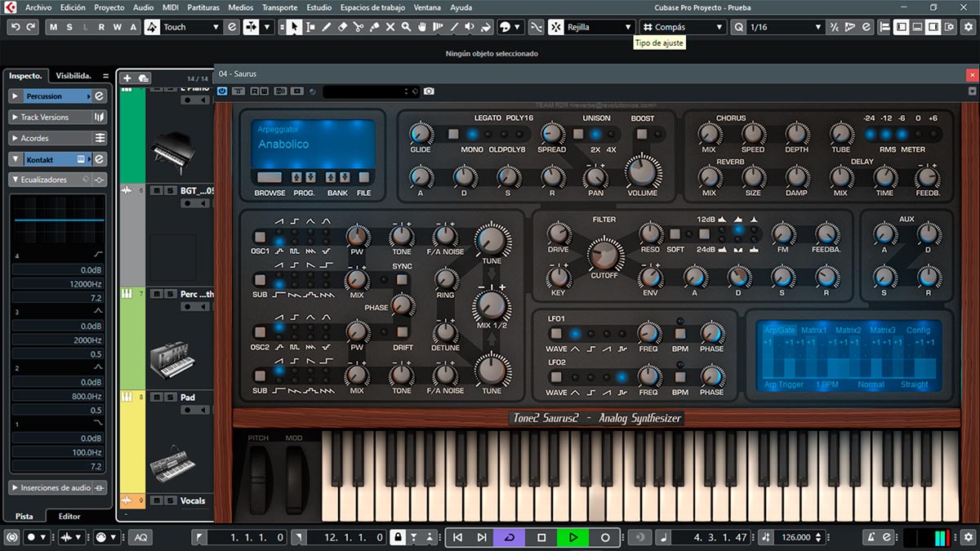The width and height of the screenshot is (980, 551).
Task: Switch to the Editor tab
Action: [x=69, y=516]
